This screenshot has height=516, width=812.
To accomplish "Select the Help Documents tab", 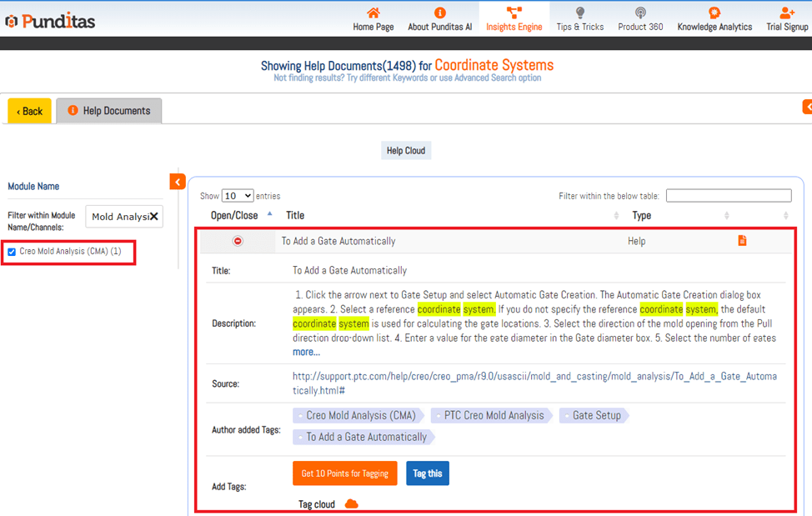I will click(109, 111).
